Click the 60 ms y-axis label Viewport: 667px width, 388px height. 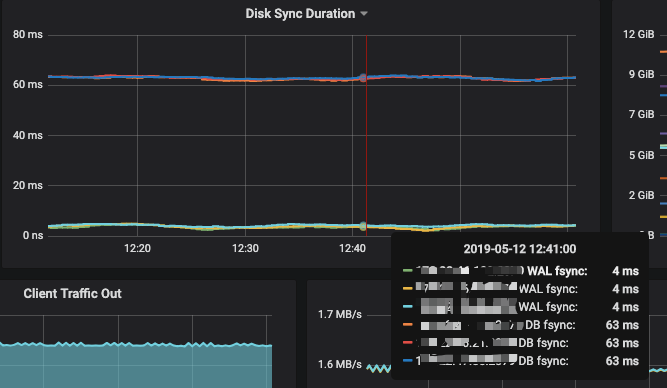point(28,84)
